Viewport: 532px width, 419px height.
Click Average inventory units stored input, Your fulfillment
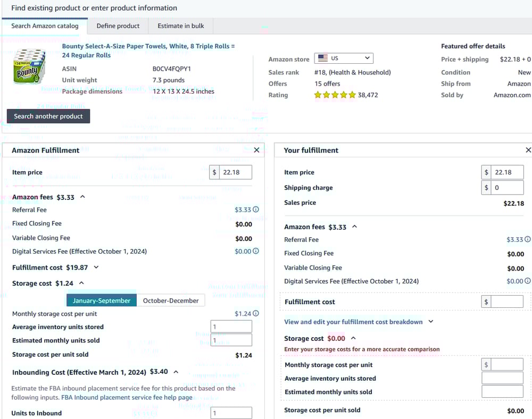502,378
